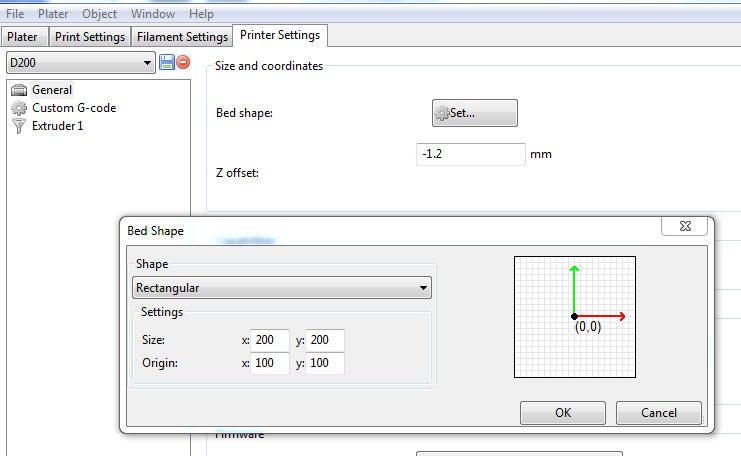Open the Object menu

99,14
